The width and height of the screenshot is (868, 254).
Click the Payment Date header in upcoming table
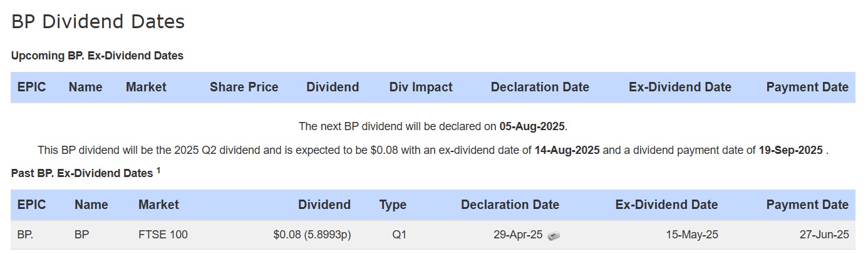pyautogui.click(x=807, y=87)
